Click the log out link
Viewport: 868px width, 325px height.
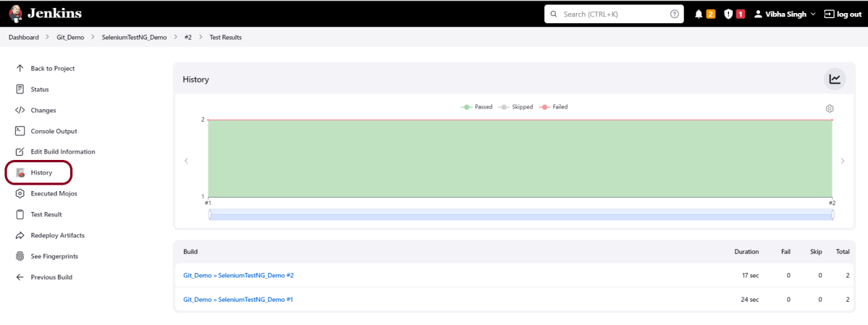point(843,14)
